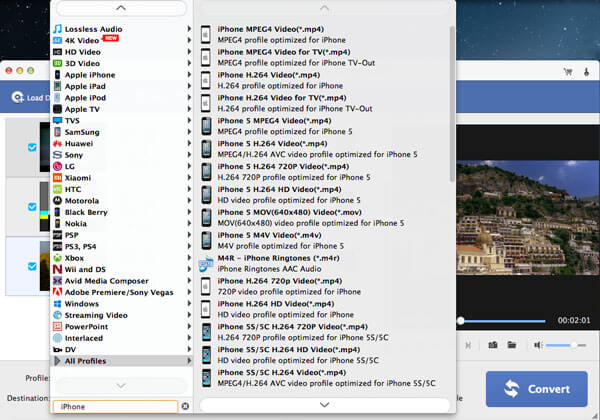This screenshot has height=420, width=600.
Task: Click the PowerPoint category icon
Action: (x=57, y=327)
